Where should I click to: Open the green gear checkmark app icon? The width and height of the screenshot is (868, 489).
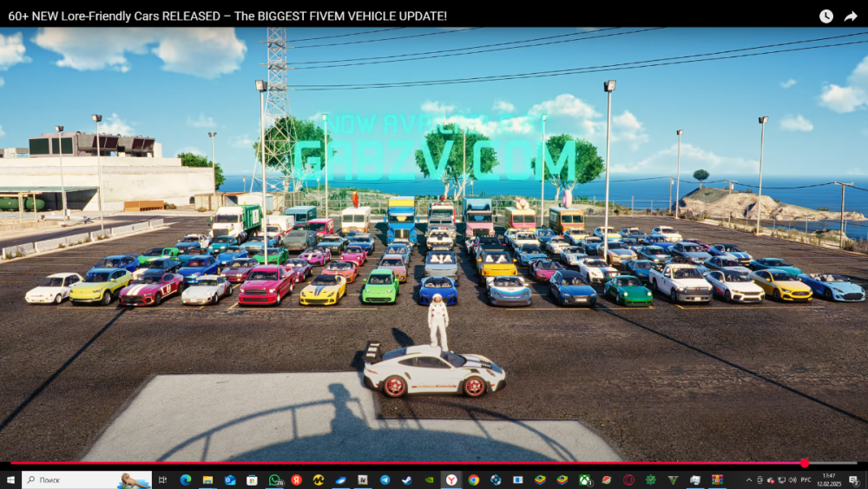point(651,479)
